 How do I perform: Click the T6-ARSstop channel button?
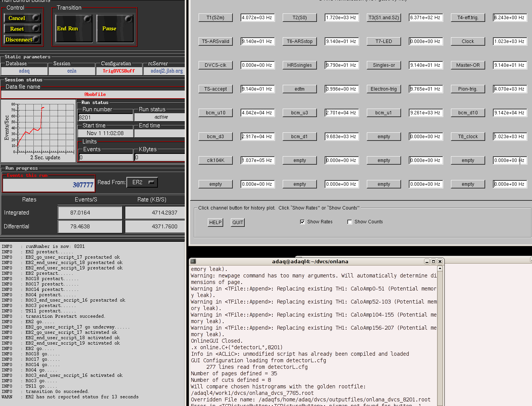coord(300,41)
